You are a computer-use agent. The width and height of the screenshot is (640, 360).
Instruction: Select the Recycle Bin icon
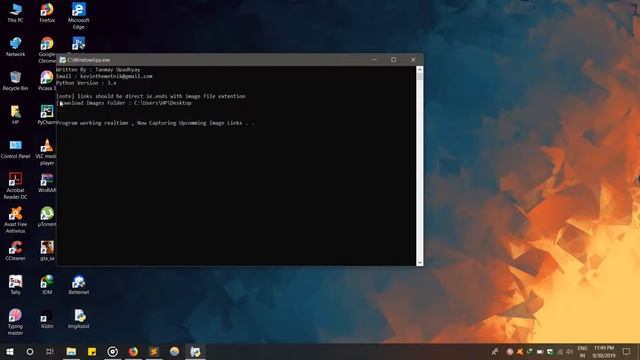click(x=16, y=81)
